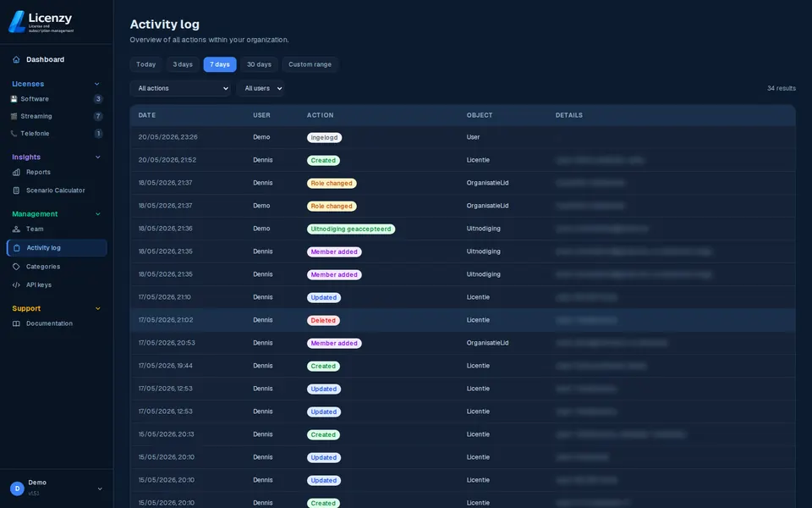Collapse the Support section

click(97, 308)
